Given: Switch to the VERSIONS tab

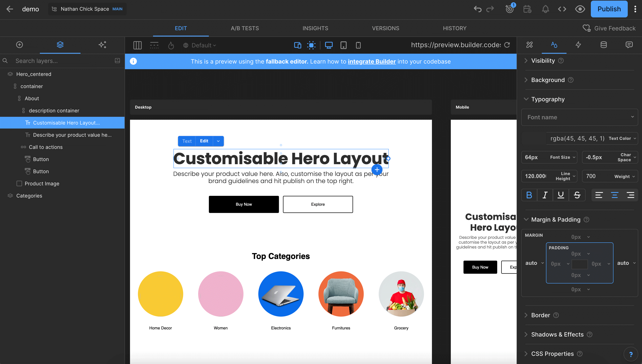Looking at the screenshot, I should coord(385,28).
